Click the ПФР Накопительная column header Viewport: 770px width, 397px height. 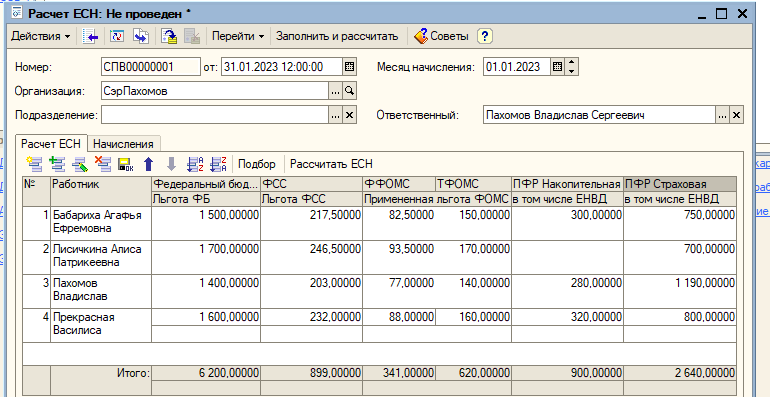click(x=568, y=184)
